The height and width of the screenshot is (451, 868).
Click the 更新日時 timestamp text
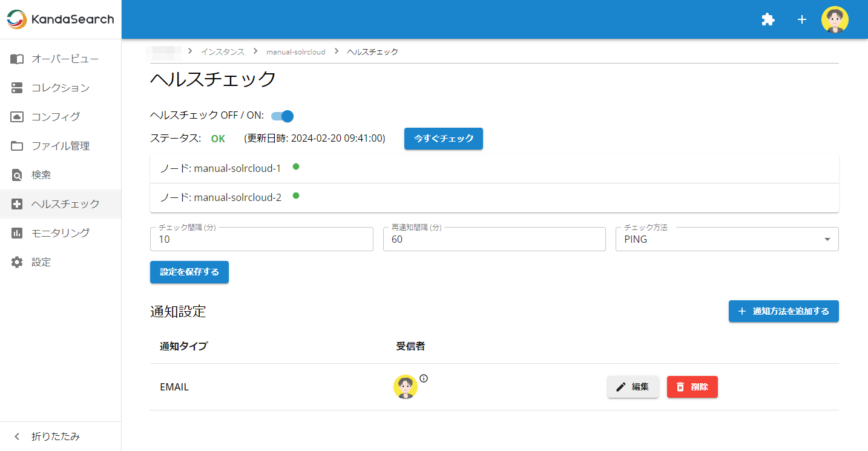315,139
